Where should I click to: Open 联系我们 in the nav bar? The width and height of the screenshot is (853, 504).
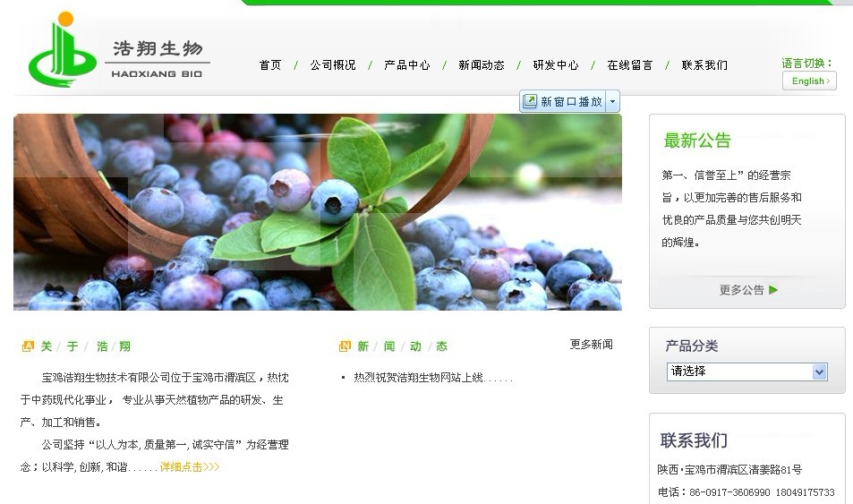pyautogui.click(x=704, y=65)
